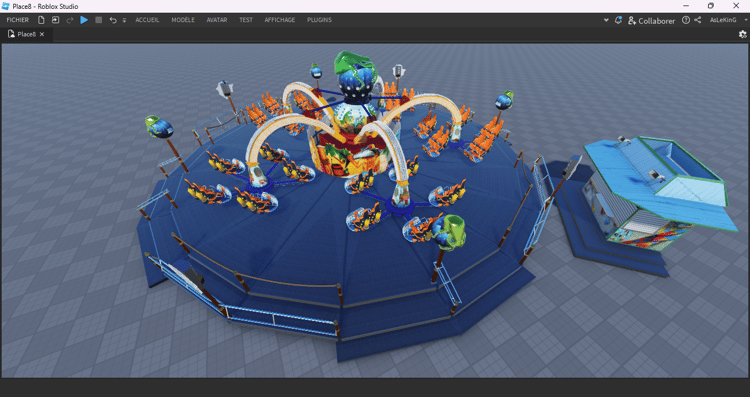Switch to the MODÈLE ribbon tab
This screenshot has height=397, width=750.
(x=183, y=20)
